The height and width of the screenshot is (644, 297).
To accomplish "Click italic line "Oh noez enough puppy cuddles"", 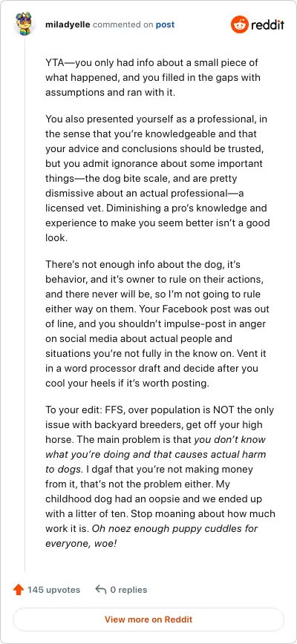I will pyautogui.click(x=175, y=528).
